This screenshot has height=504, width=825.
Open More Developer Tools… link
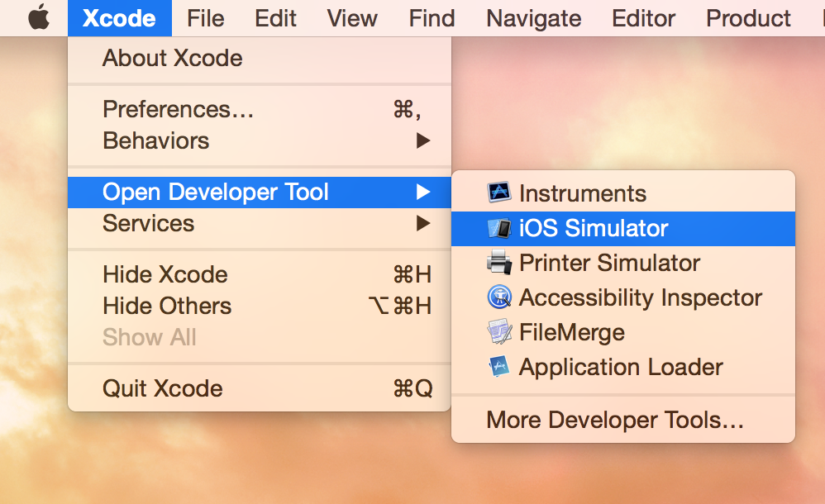[615, 420]
